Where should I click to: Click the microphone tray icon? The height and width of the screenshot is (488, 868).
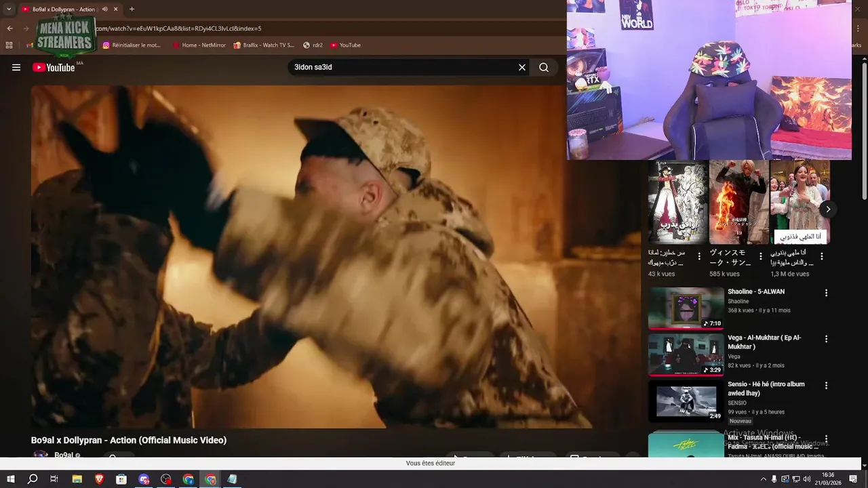point(774,479)
